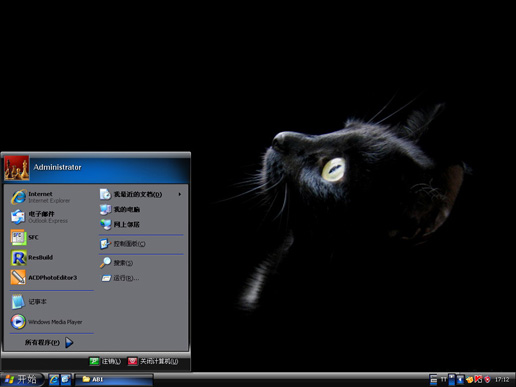
Task: Click the Start (开始) button
Action: (21, 379)
